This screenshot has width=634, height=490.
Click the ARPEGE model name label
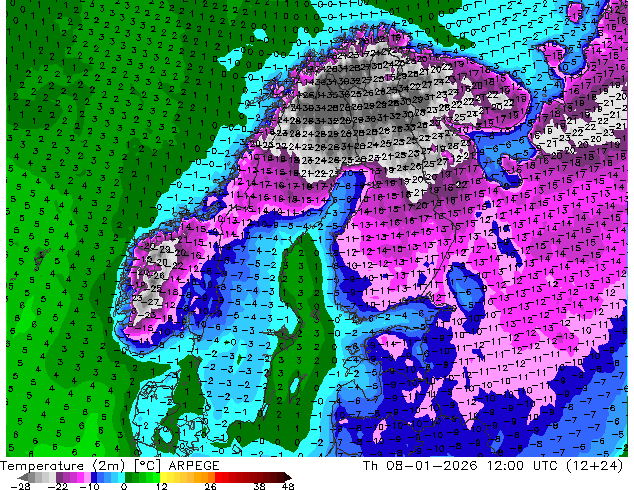click(x=194, y=466)
